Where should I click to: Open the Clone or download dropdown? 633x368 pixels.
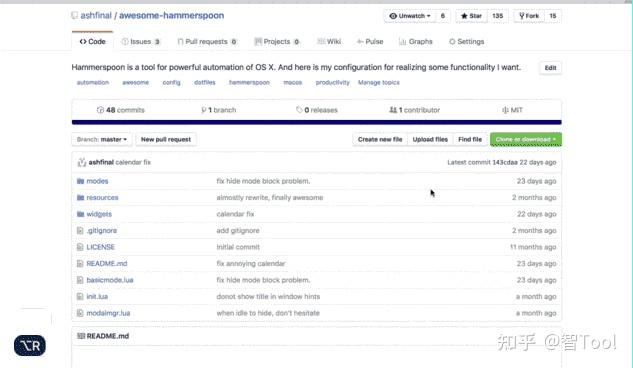pos(526,139)
